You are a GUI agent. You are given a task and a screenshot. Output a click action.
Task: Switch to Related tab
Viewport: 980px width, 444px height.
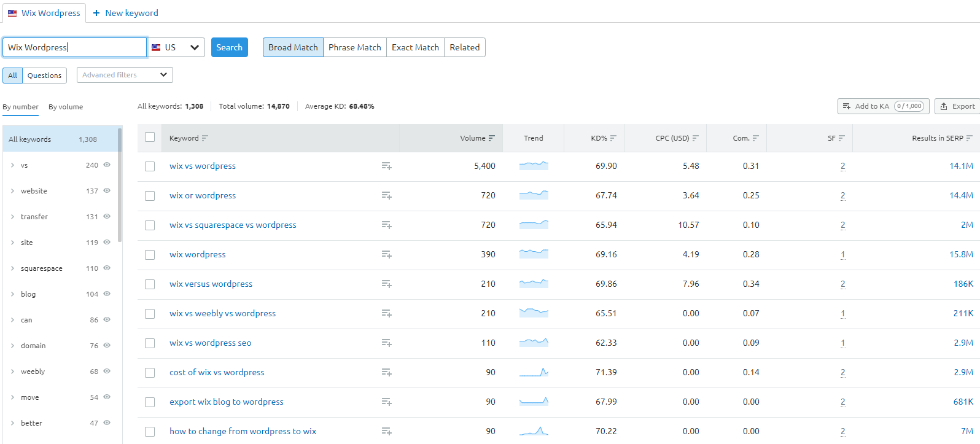465,47
